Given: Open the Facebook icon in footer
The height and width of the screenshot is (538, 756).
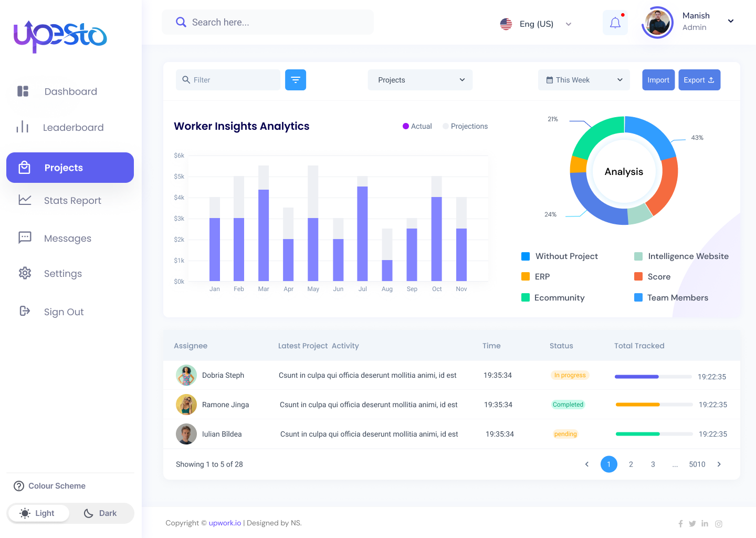Looking at the screenshot, I should [x=680, y=524].
